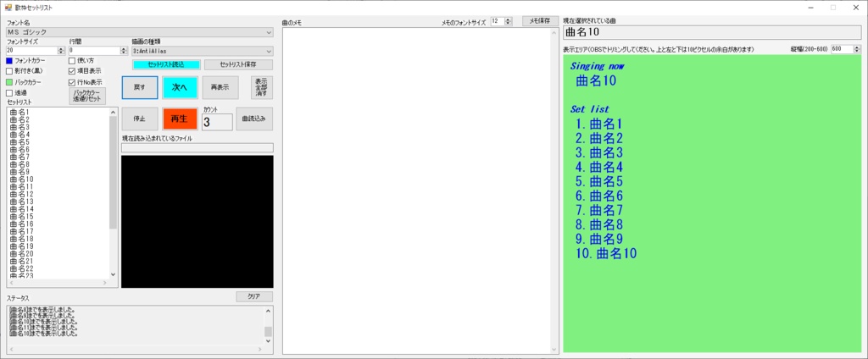
Task: Select 曲名8 in the セットリスト listbox
Action: tap(19, 164)
